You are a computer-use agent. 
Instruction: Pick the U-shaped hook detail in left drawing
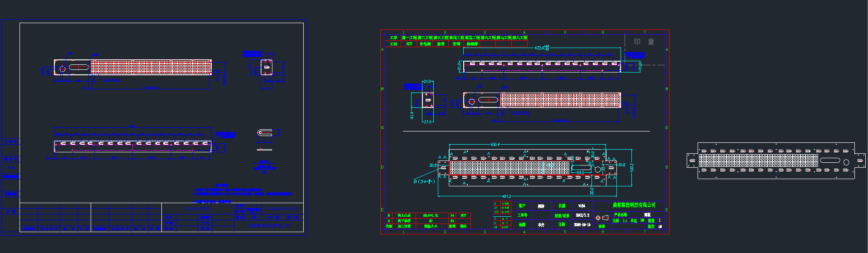[265, 133]
